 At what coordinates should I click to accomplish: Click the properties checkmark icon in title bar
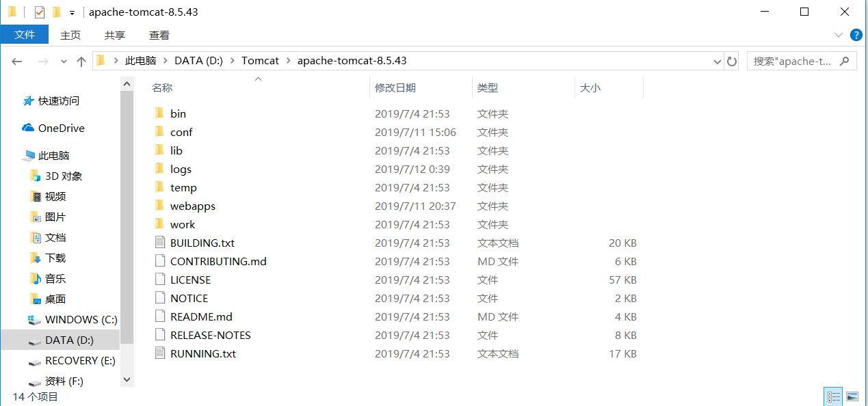[39, 12]
